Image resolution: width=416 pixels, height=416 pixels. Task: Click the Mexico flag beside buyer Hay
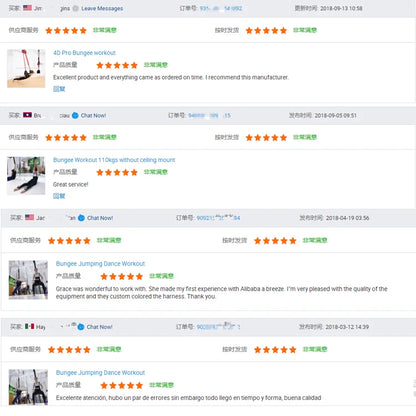click(x=30, y=326)
